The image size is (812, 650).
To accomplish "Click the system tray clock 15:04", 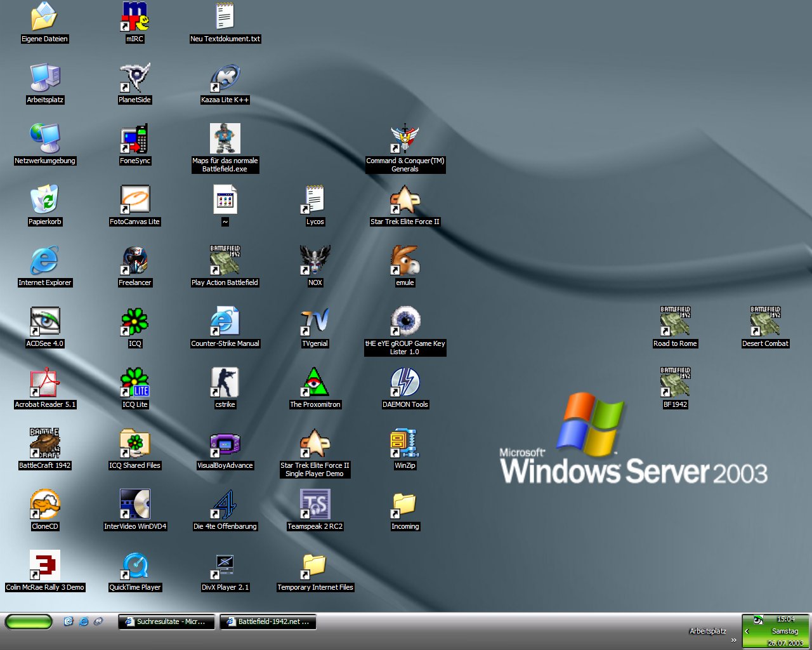I will point(786,619).
